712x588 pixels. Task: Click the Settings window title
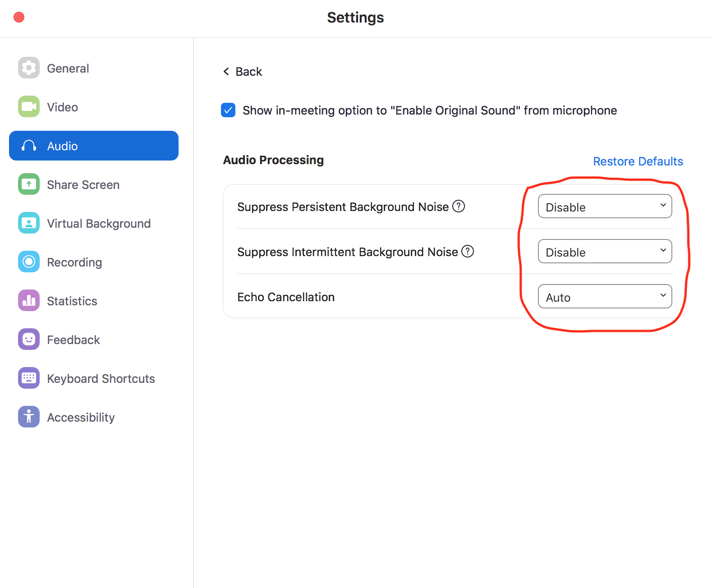pos(355,18)
